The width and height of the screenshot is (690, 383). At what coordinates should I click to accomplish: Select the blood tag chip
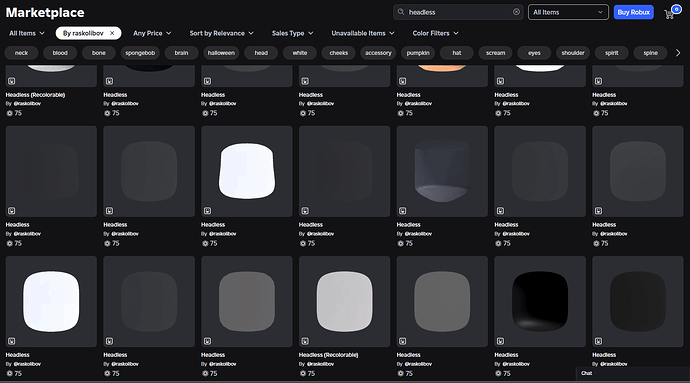[x=60, y=53]
